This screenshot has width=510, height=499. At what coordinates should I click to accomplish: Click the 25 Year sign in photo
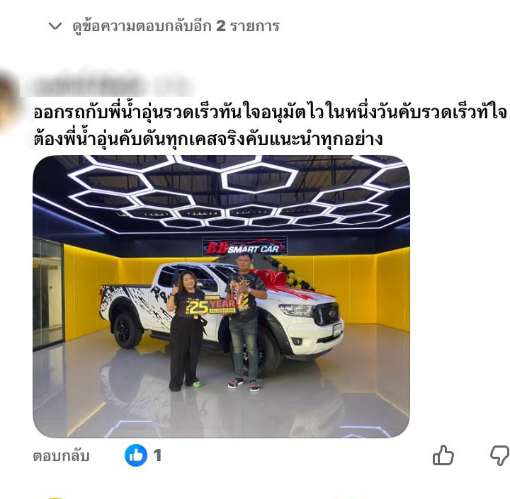211,306
